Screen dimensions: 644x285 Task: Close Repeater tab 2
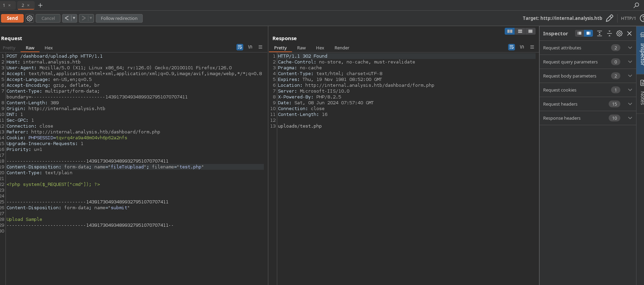[x=28, y=5]
